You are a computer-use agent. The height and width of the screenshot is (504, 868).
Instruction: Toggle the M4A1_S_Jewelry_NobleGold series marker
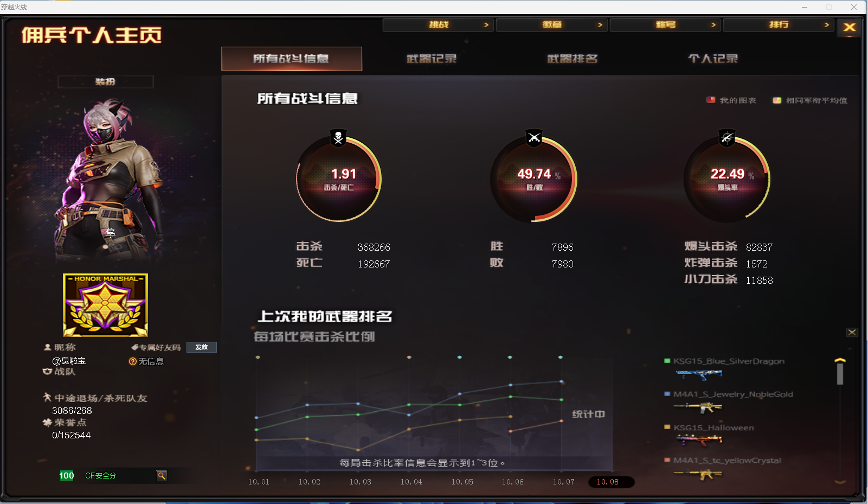click(667, 394)
